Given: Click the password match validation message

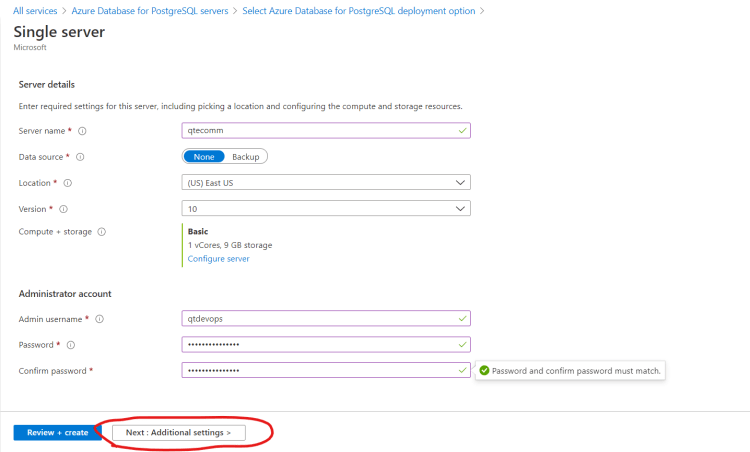Looking at the screenshot, I should 570,371.
